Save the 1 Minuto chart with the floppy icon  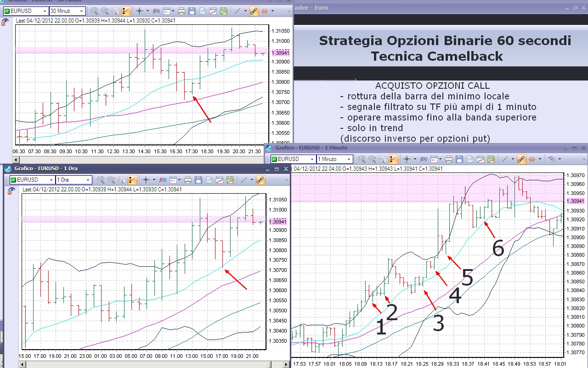[459, 159]
